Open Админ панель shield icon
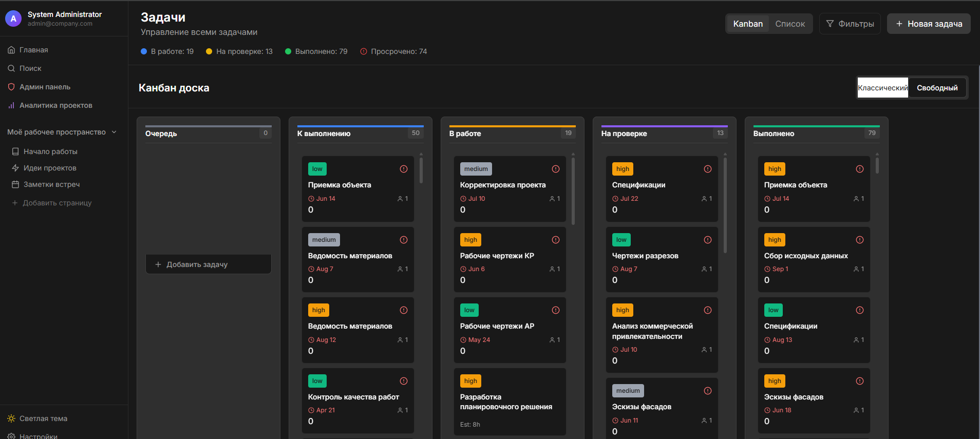 pyautogui.click(x=11, y=87)
